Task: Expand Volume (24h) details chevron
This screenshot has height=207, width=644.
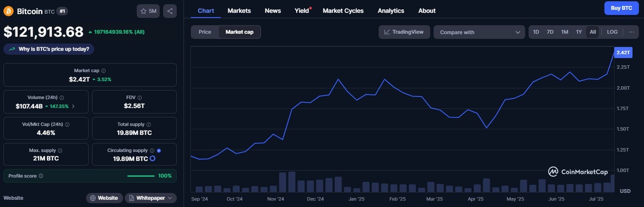Action: (x=73, y=106)
